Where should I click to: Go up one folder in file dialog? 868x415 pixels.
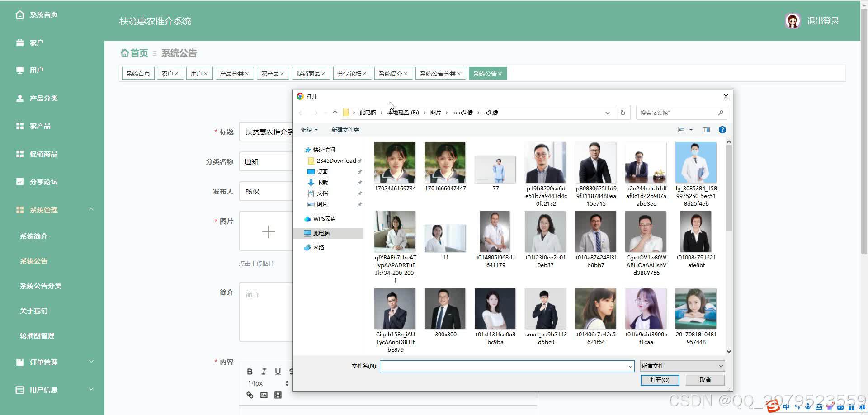click(x=335, y=113)
